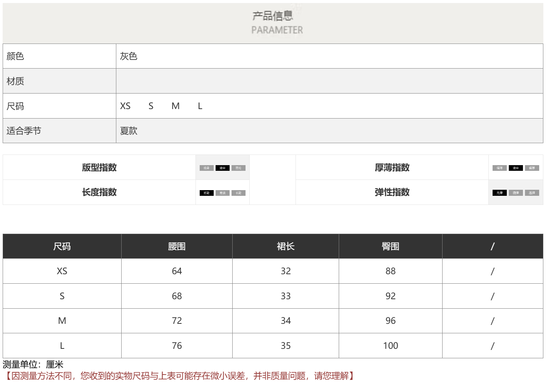
Task: Click the 弹性指数 label
Action: (392, 192)
